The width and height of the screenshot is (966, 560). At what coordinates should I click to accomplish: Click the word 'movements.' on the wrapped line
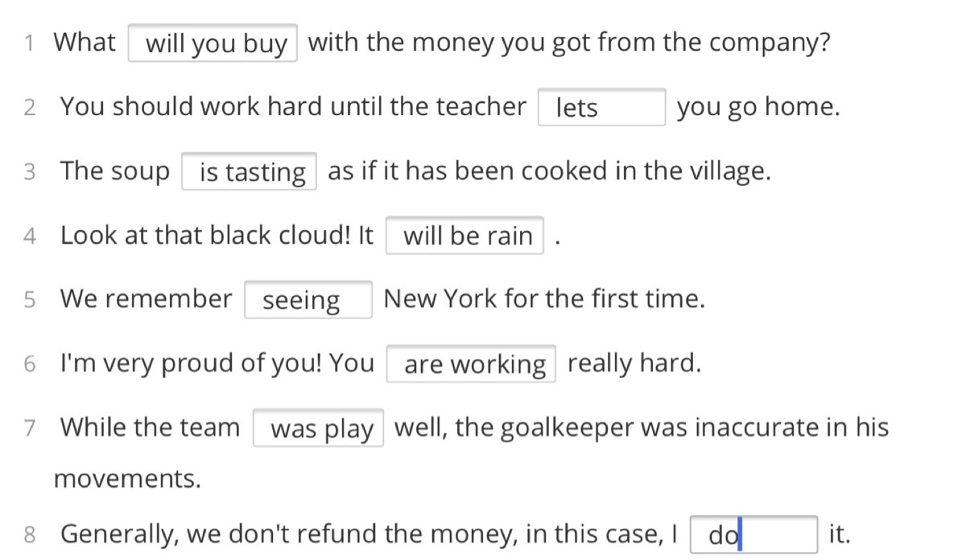click(x=127, y=480)
